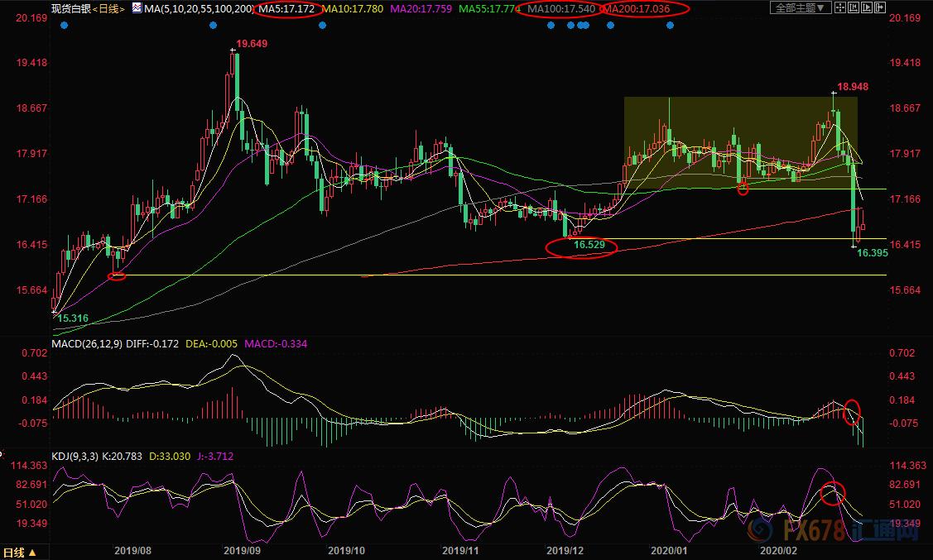
Task: Click 18.667 on the right price axis
Action: [x=904, y=108]
